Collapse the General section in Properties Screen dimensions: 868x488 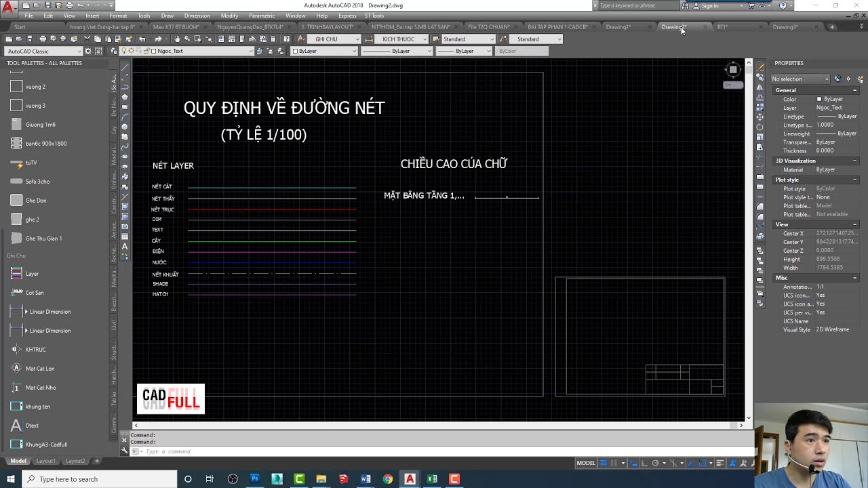pyautogui.click(x=855, y=90)
